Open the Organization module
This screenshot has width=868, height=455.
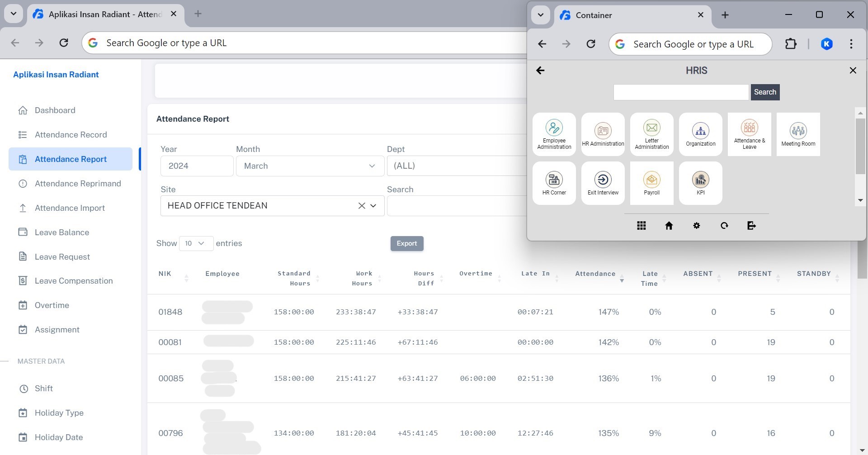point(700,134)
